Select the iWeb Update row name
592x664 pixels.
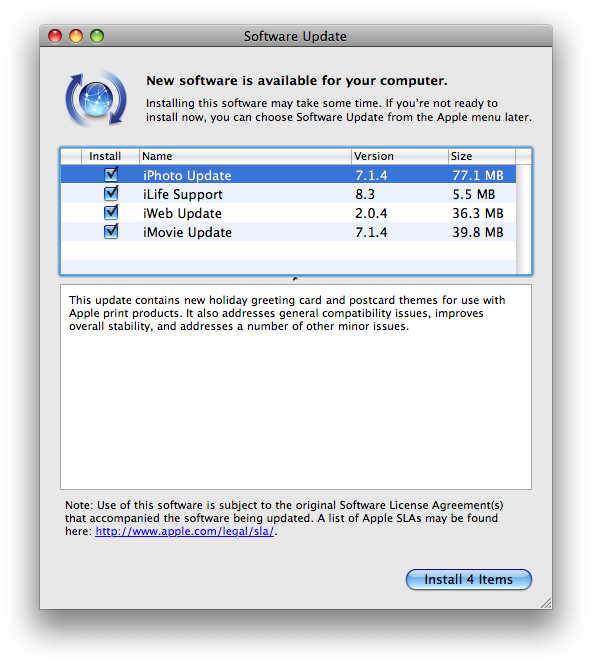(182, 213)
